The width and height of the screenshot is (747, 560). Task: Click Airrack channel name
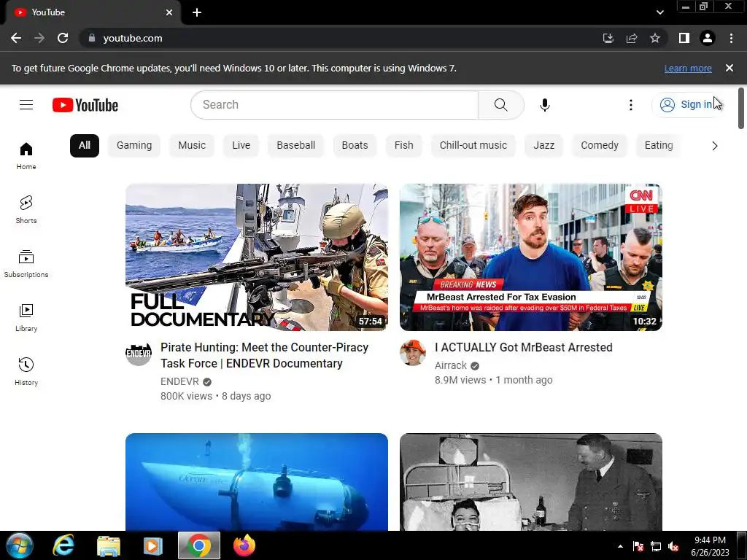click(451, 366)
